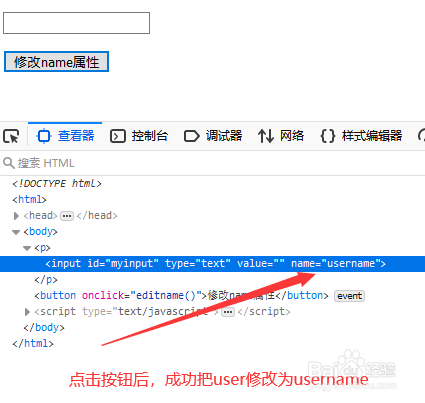Viewport: 425px width, 403px height.
Task: Select the highlighted input myinput node
Action: [212, 264]
